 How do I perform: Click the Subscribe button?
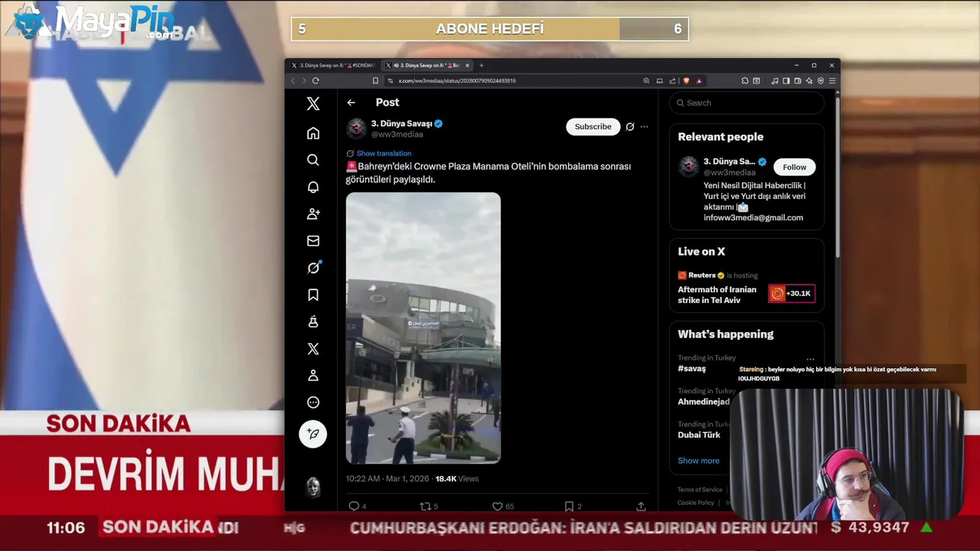593,126
